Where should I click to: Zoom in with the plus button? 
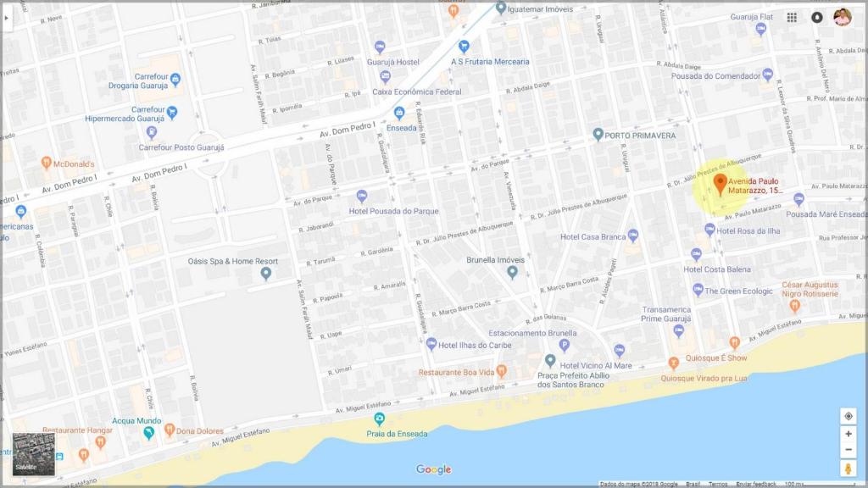848,434
